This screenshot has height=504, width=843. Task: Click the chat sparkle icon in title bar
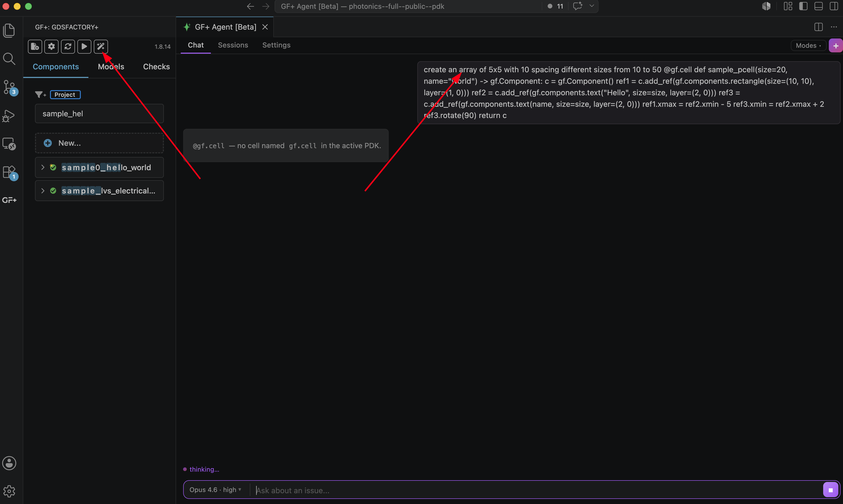click(578, 6)
